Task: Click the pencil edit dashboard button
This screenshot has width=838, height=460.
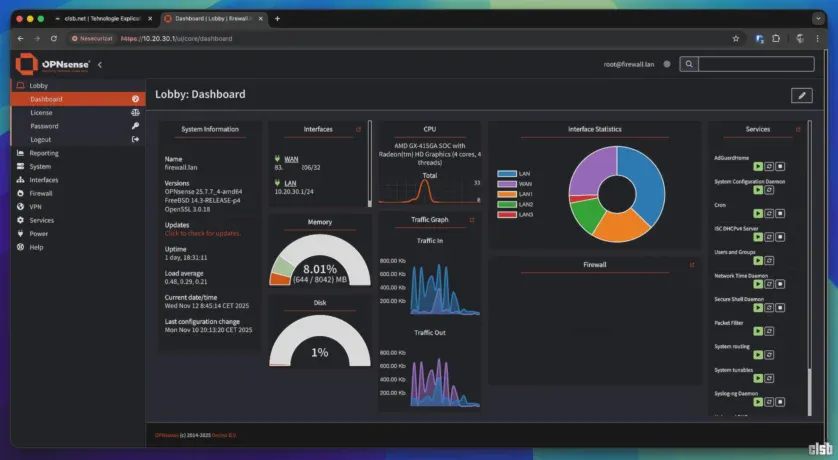Action: [802, 96]
